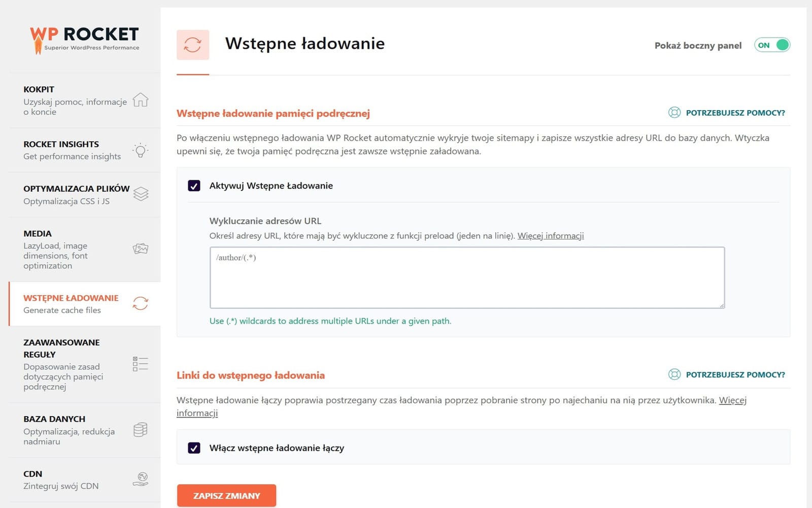The width and height of the screenshot is (812, 508).
Task: Click the Aktywuj Wstępne ładowanie label
Action: click(x=271, y=186)
